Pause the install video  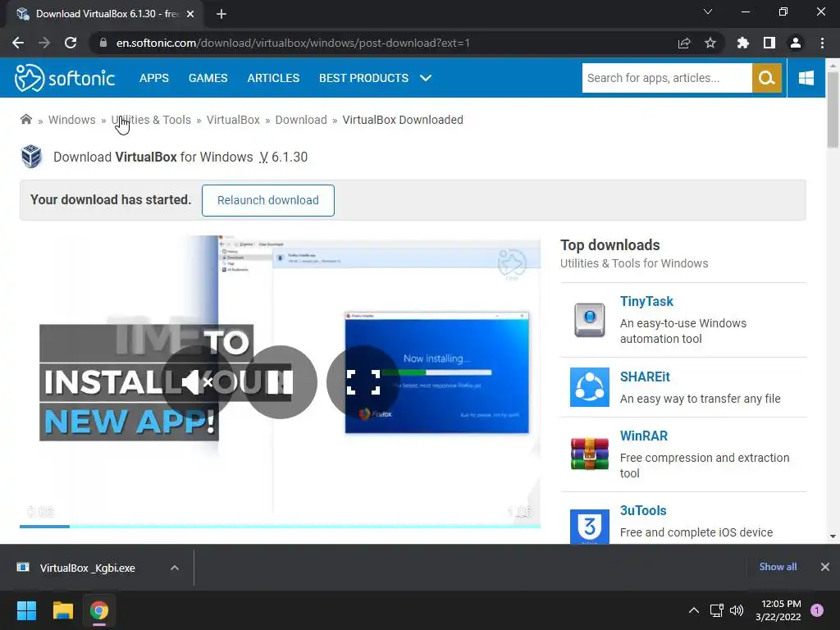pyautogui.click(x=281, y=382)
